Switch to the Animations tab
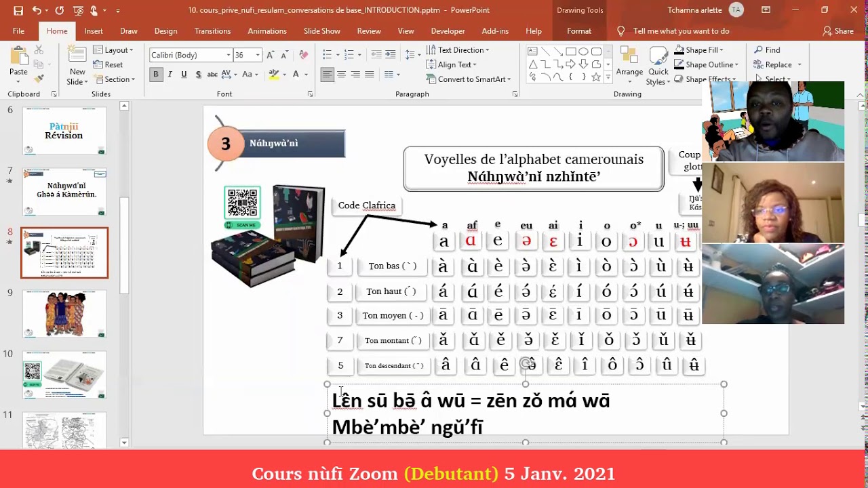The image size is (868, 488). coord(267,31)
